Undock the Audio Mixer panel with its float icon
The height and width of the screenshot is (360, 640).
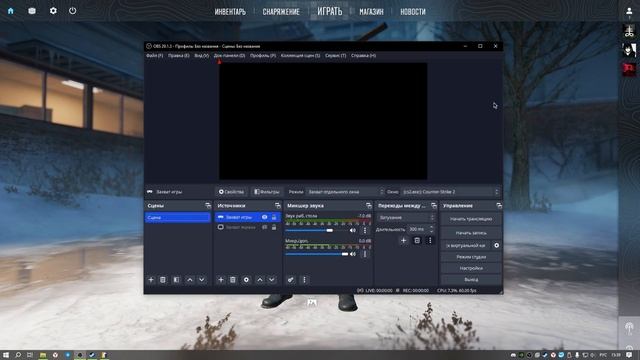point(369,206)
